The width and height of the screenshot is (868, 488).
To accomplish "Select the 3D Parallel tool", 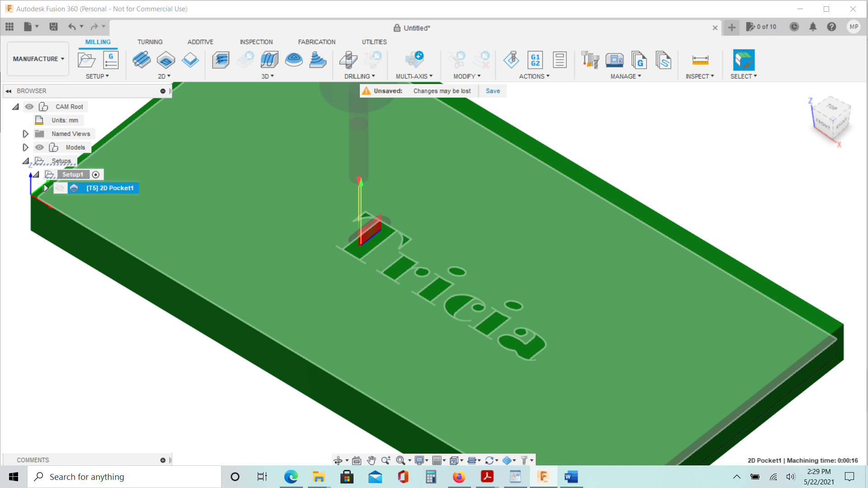I will pos(269,60).
